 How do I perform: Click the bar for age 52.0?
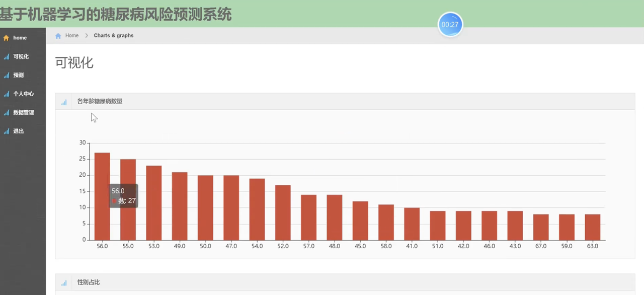pos(283,212)
